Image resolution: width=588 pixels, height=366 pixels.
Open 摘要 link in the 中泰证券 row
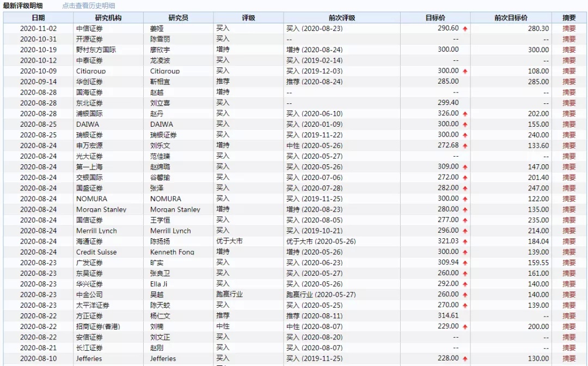[x=569, y=60]
